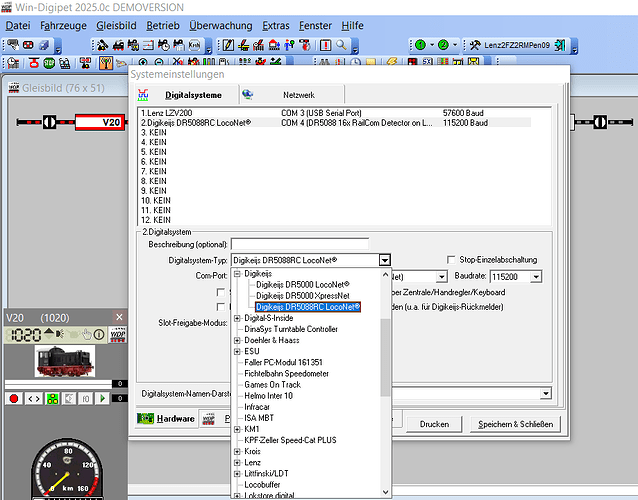Open the Überwachung menu
The height and width of the screenshot is (500, 638).
point(221,26)
